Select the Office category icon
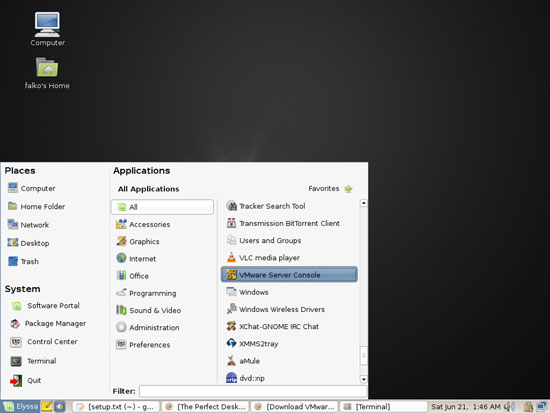Viewport: 550px width, 413px height. [121, 275]
